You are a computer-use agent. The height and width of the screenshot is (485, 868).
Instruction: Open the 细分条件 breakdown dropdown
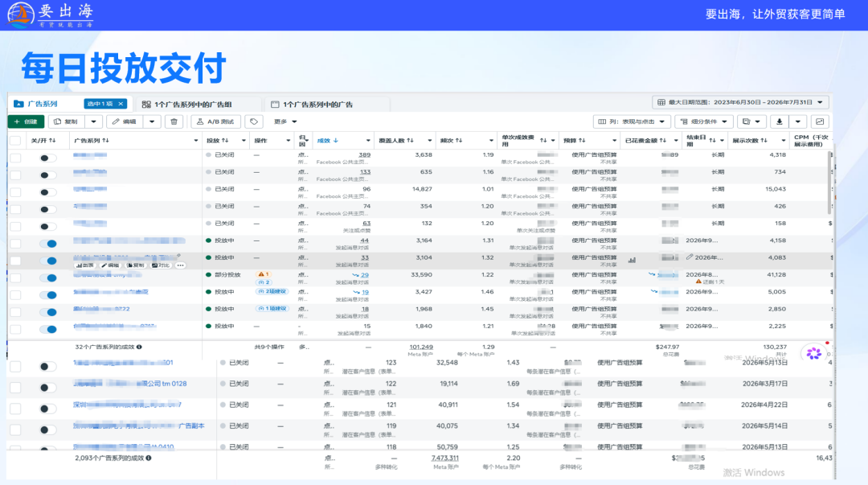pyautogui.click(x=703, y=121)
